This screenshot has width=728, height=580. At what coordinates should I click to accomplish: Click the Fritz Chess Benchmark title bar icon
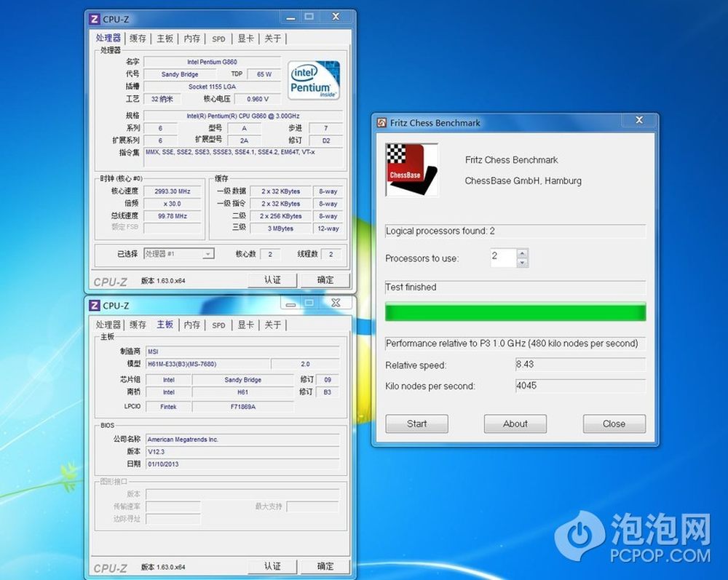tap(381, 123)
